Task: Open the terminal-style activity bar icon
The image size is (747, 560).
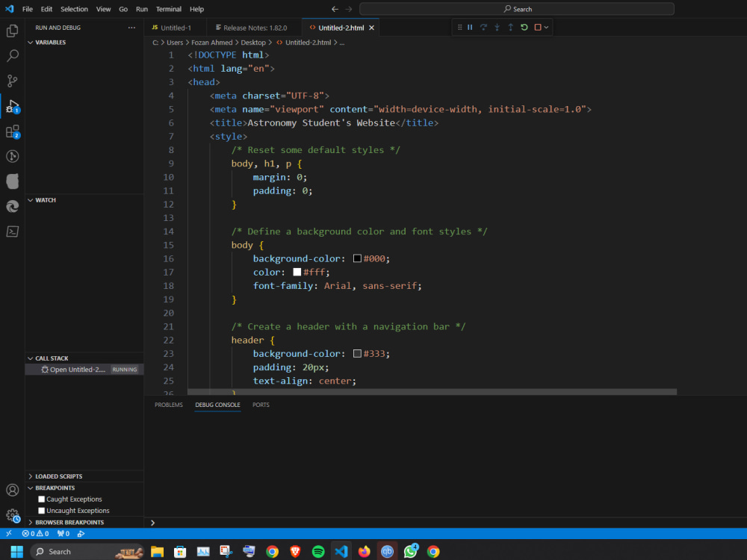Action: click(x=13, y=231)
